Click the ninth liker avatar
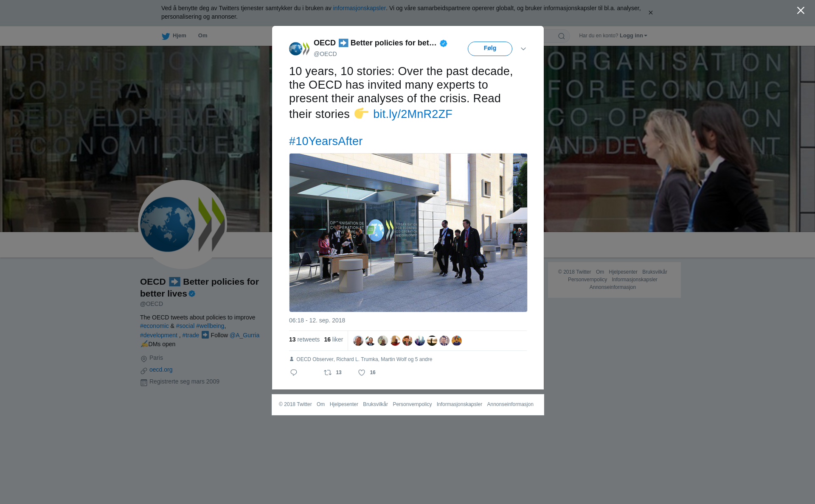The image size is (815, 504). (457, 341)
